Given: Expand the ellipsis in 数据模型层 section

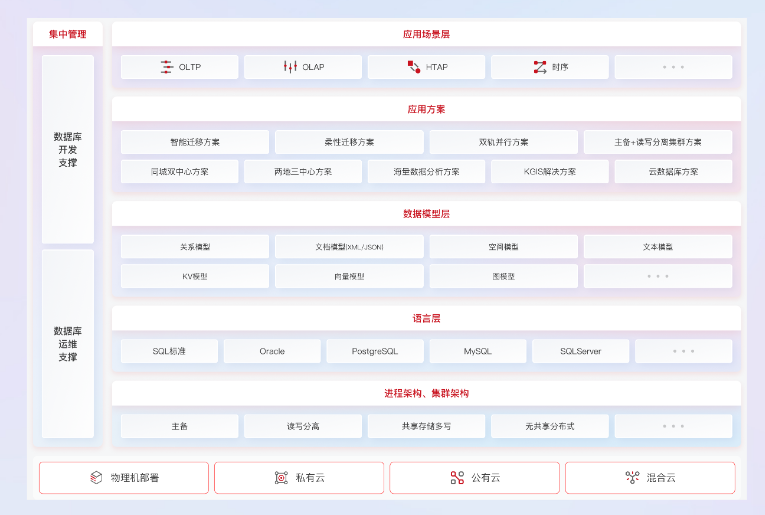Looking at the screenshot, I should 658,276.
